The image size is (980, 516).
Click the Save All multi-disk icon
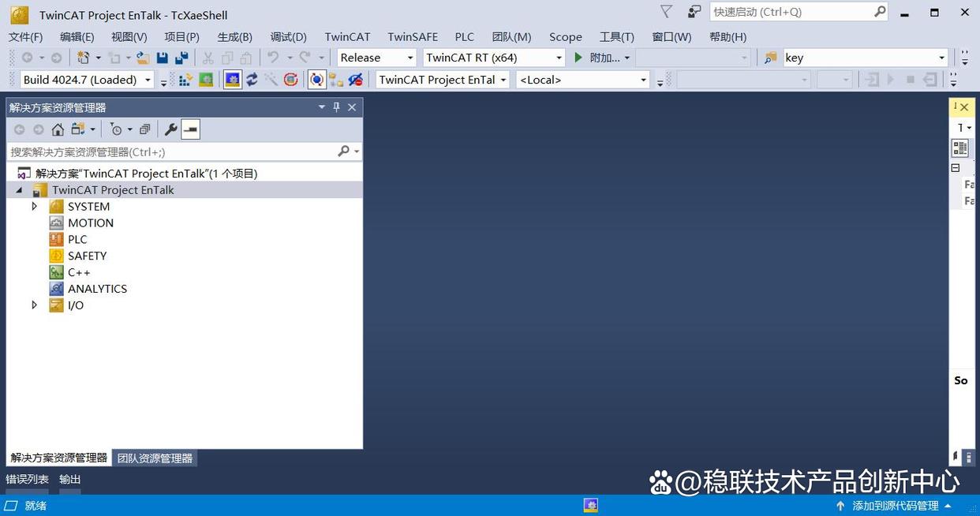181,58
